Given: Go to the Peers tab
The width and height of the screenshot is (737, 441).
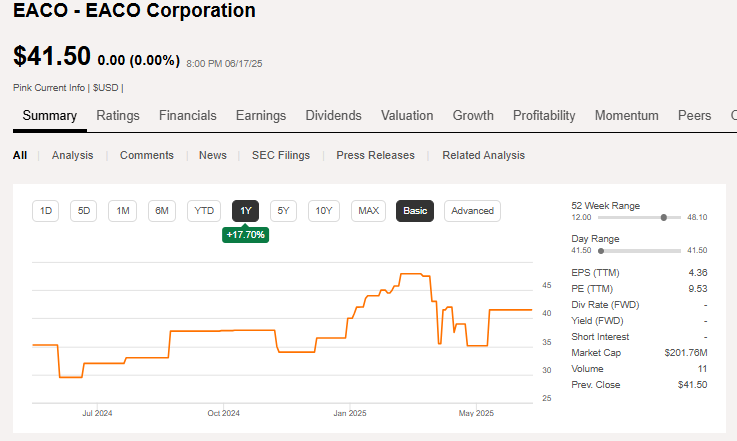Looking at the screenshot, I should (694, 116).
